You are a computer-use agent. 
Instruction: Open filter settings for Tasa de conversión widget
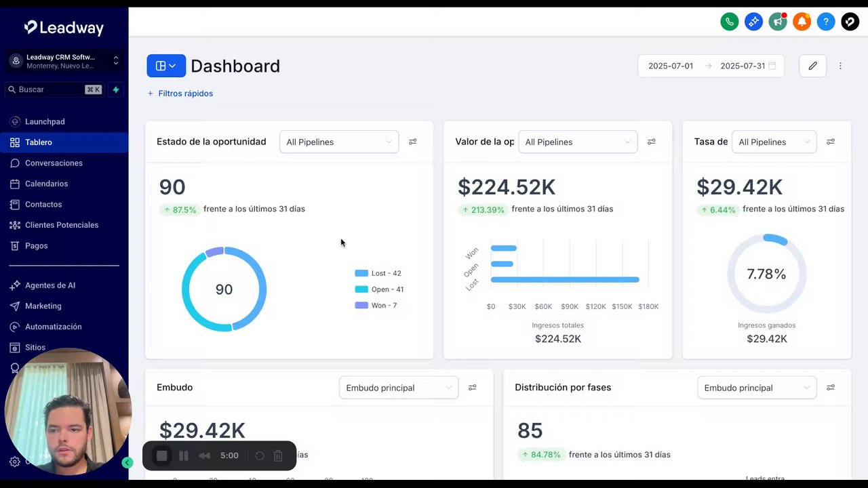point(830,142)
